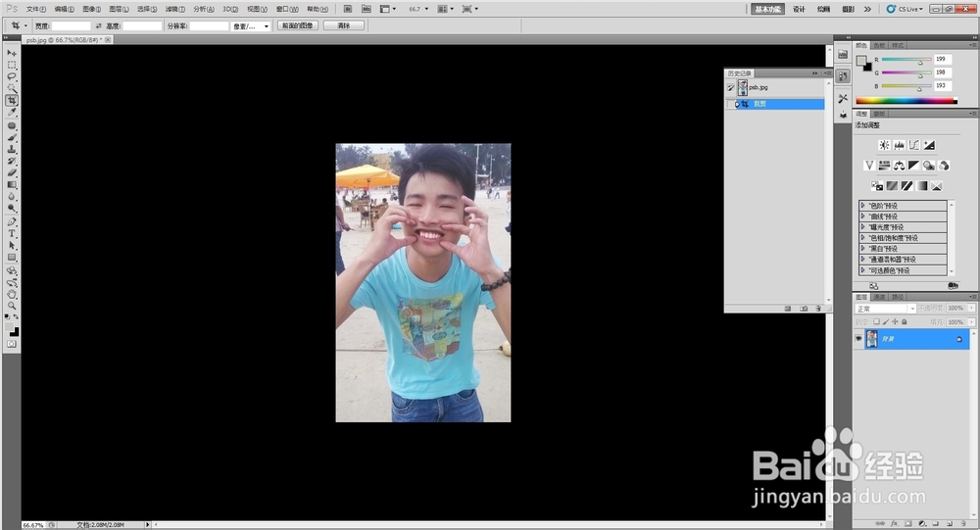Select the Crop tool in toolbox
The height and width of the screenshot is (530, 980).
[12, 101]
